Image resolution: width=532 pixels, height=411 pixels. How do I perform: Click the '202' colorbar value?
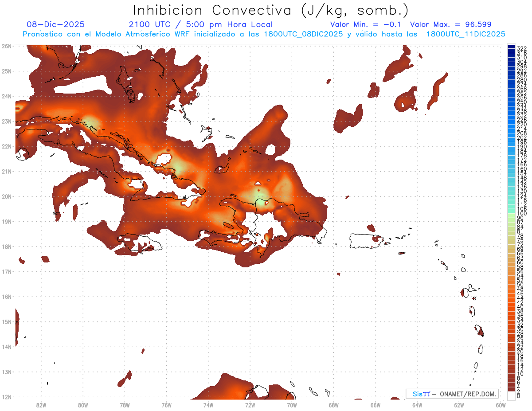(521, 138)
